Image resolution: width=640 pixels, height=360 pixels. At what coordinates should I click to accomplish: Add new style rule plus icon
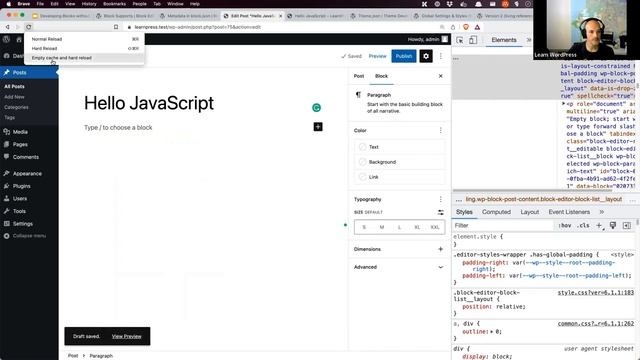point(599,225)
